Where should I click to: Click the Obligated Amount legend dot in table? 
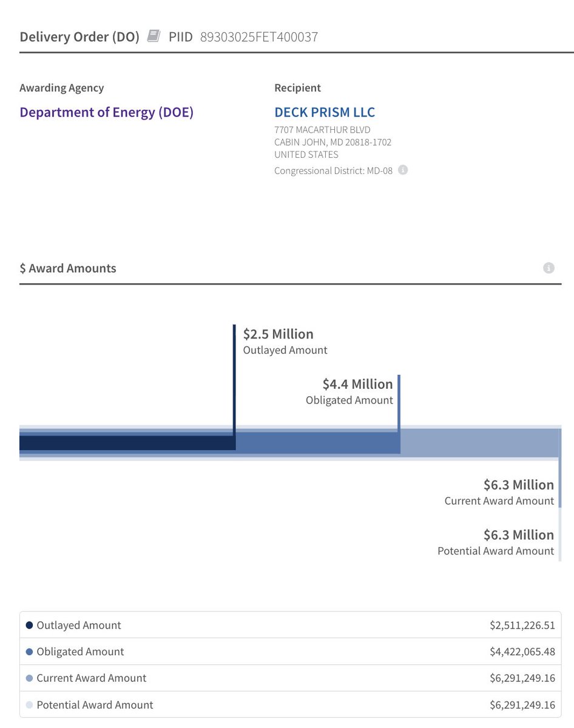click(29, 652)
